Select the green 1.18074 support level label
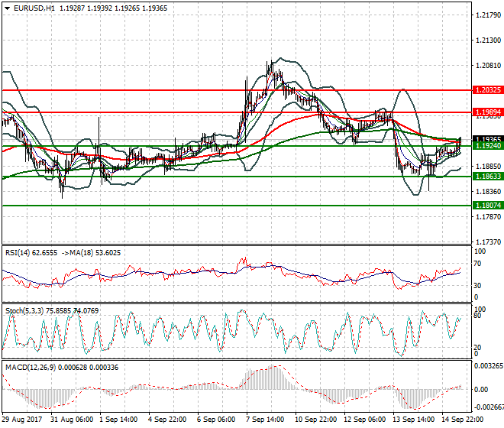 [x=488, y=206]
